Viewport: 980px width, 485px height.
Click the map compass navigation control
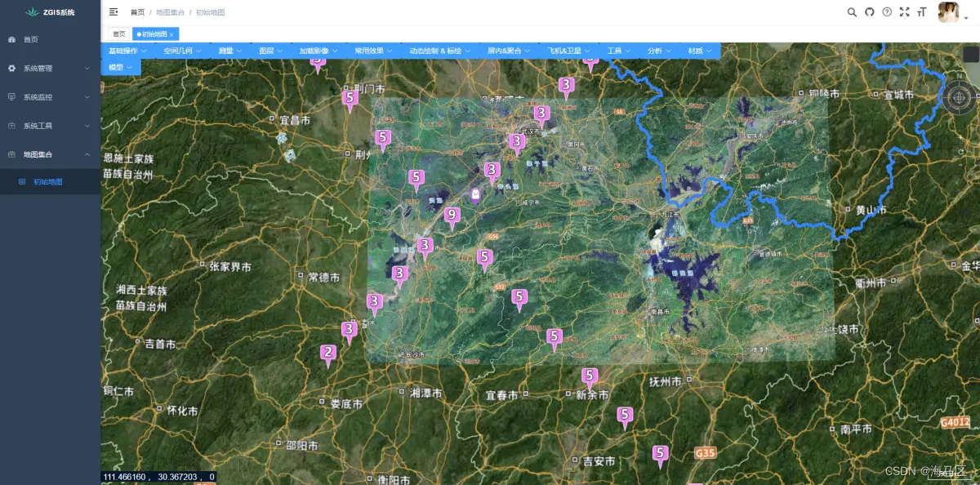coord(958,98)
